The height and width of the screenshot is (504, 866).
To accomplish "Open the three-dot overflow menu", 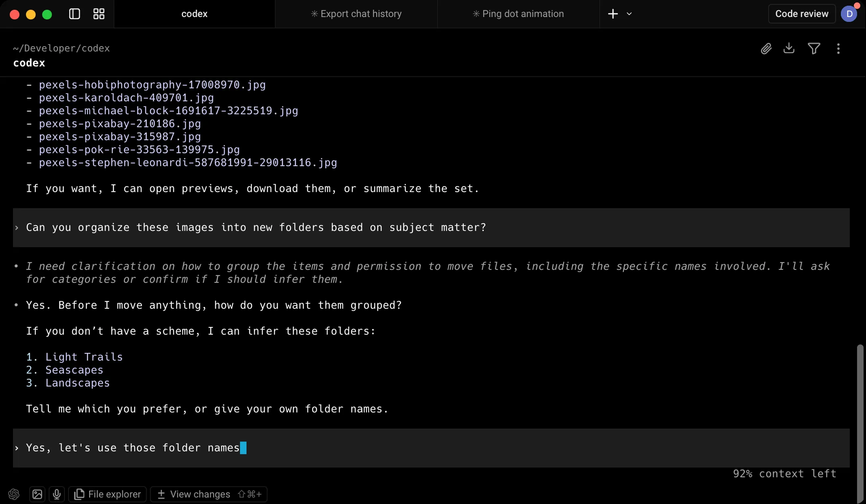I will point(838,48).
